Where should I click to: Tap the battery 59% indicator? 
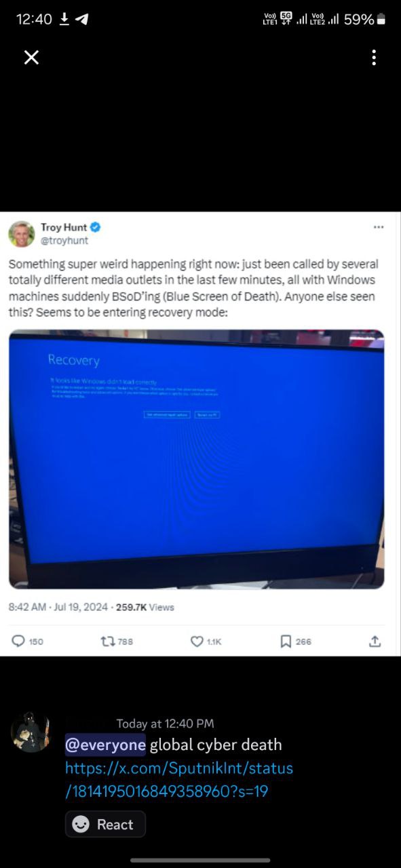(365, 20)
